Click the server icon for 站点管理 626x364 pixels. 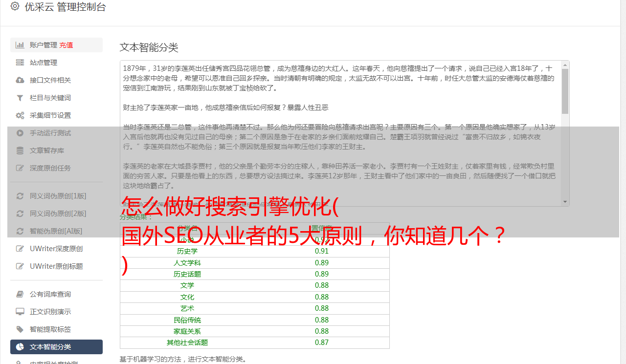(x=20, y=63)
